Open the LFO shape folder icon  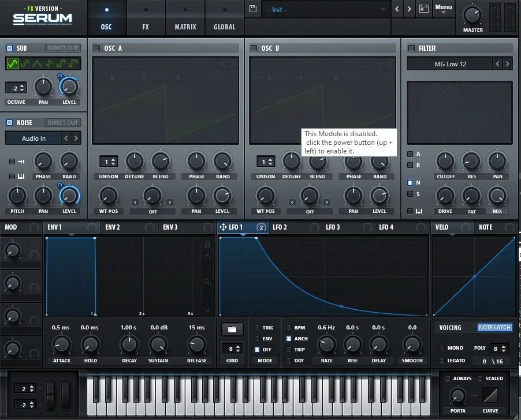pos(232,329)
